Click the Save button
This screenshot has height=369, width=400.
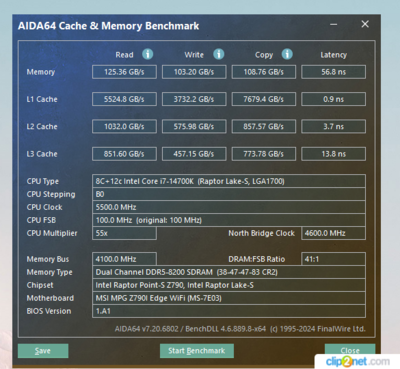[x=43, y=351]
